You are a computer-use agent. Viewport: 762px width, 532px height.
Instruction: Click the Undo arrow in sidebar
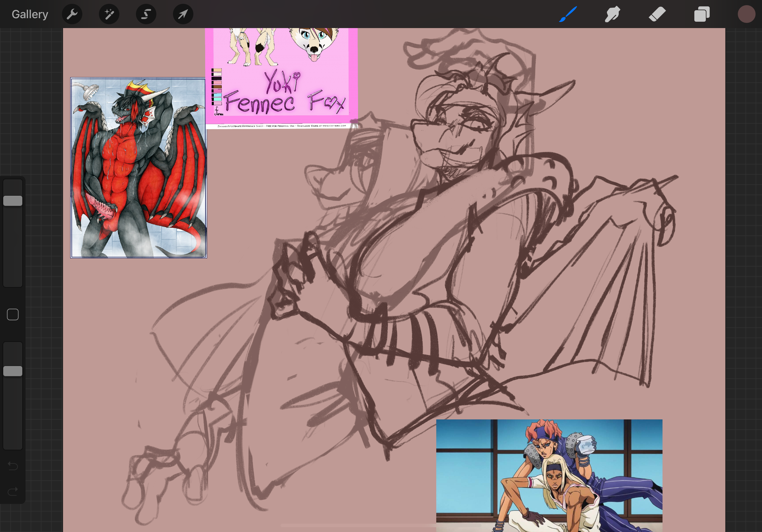[13, 466]
